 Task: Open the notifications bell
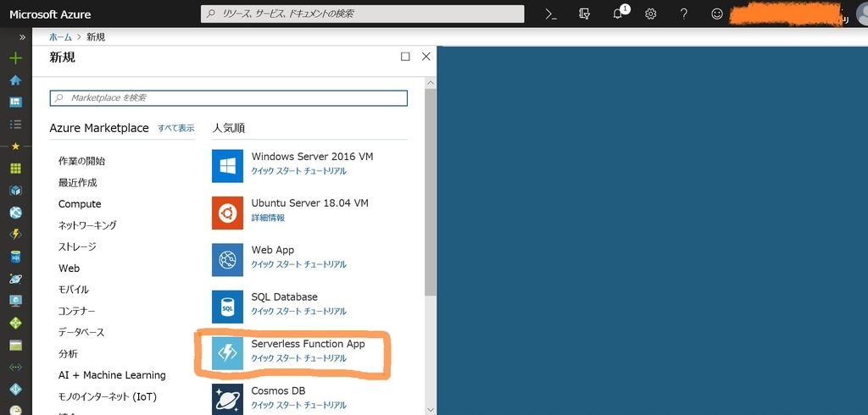tap(618, 14)
